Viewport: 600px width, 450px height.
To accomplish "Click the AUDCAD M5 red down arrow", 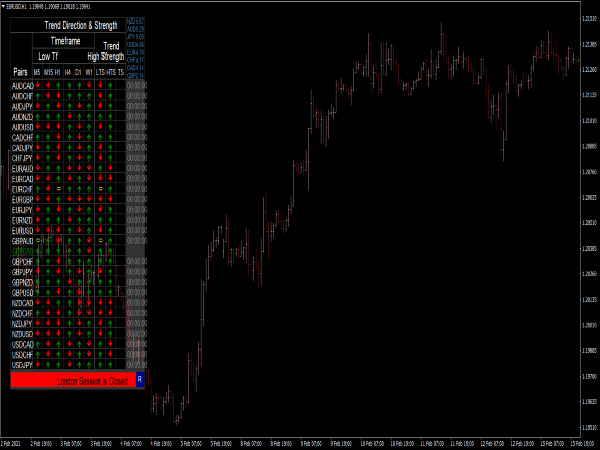I will [38, 85].
